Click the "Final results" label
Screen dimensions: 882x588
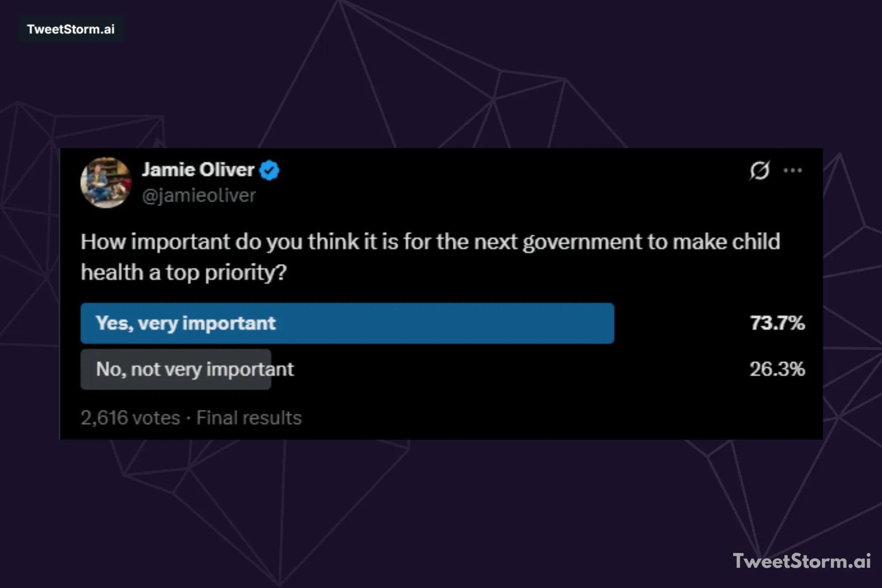point(249,418)
